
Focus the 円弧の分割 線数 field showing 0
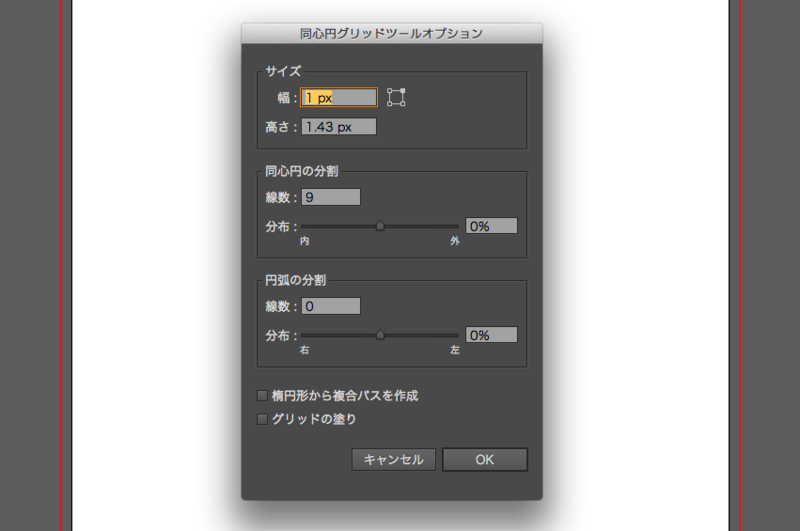coord(331,306)
